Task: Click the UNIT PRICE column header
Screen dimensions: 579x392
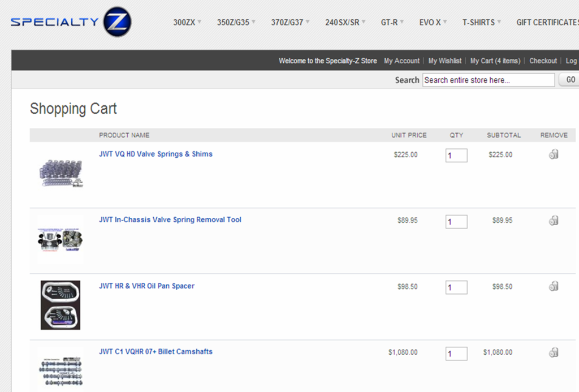Action: pyautogui.click(x=409, y=135)
